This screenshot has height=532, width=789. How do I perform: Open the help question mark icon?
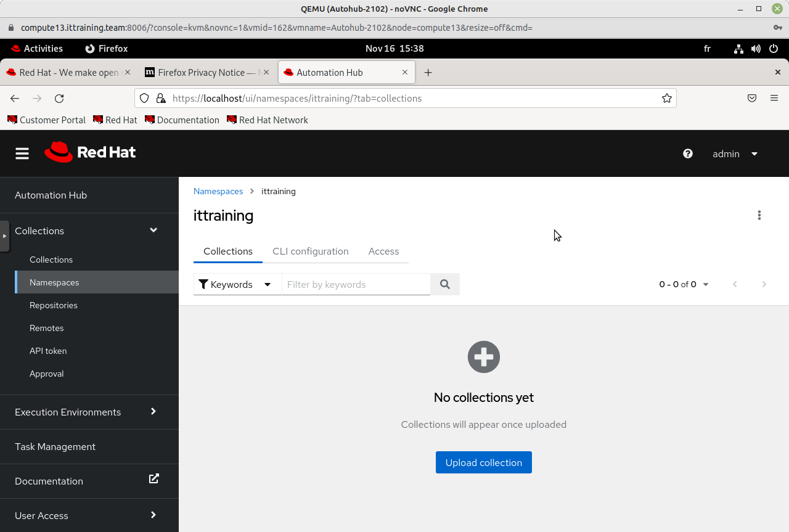pos(688,153)
